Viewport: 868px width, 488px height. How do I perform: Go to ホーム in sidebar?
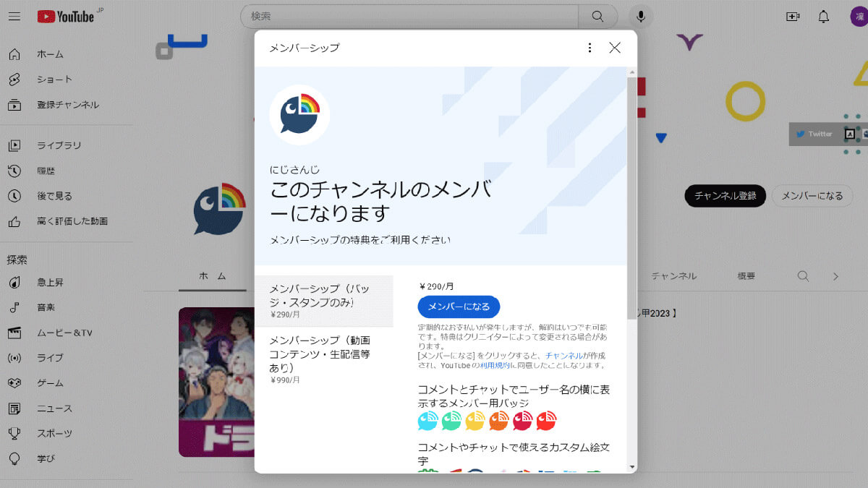click(x=50, y=54)
